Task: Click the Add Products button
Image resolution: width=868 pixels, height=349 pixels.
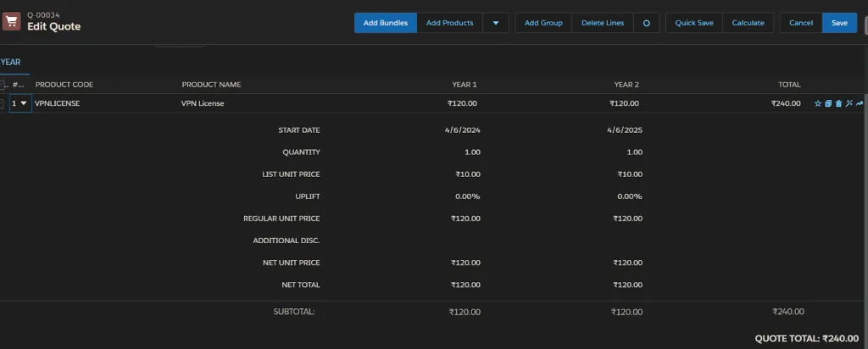Action: [x=449, y=23]
